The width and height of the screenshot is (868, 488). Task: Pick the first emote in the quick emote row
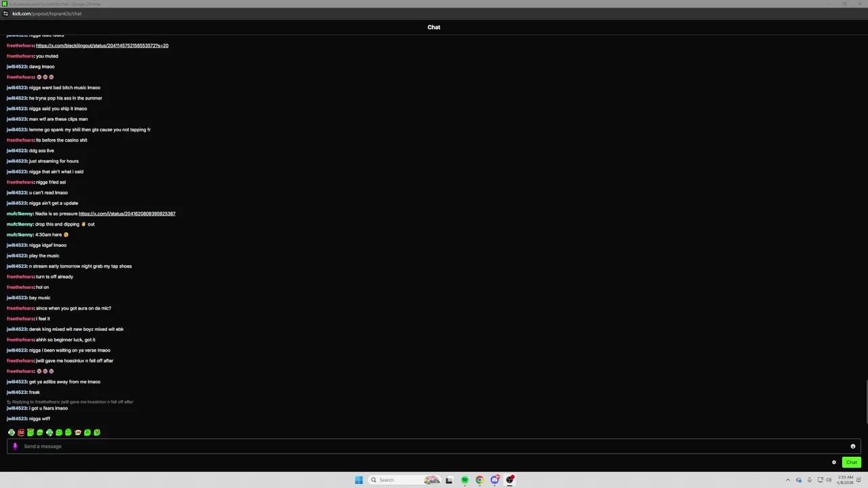(12, 432)
